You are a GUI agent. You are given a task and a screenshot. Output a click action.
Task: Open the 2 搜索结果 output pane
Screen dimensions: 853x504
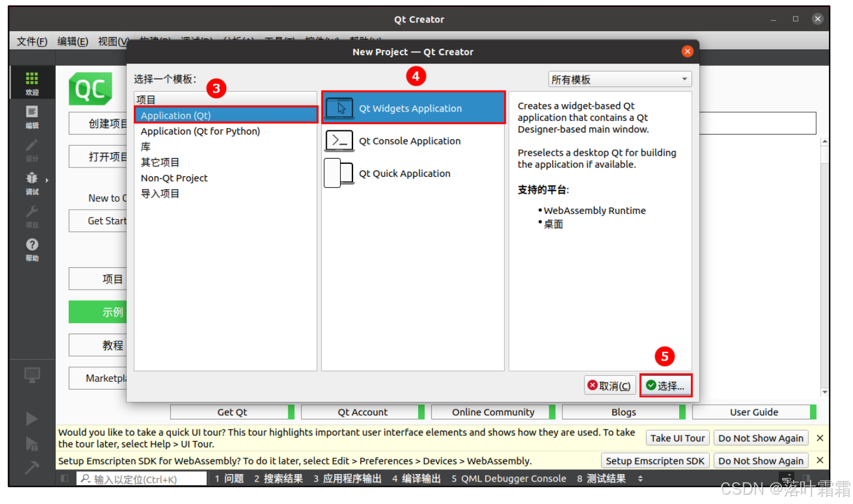(278, 479)
